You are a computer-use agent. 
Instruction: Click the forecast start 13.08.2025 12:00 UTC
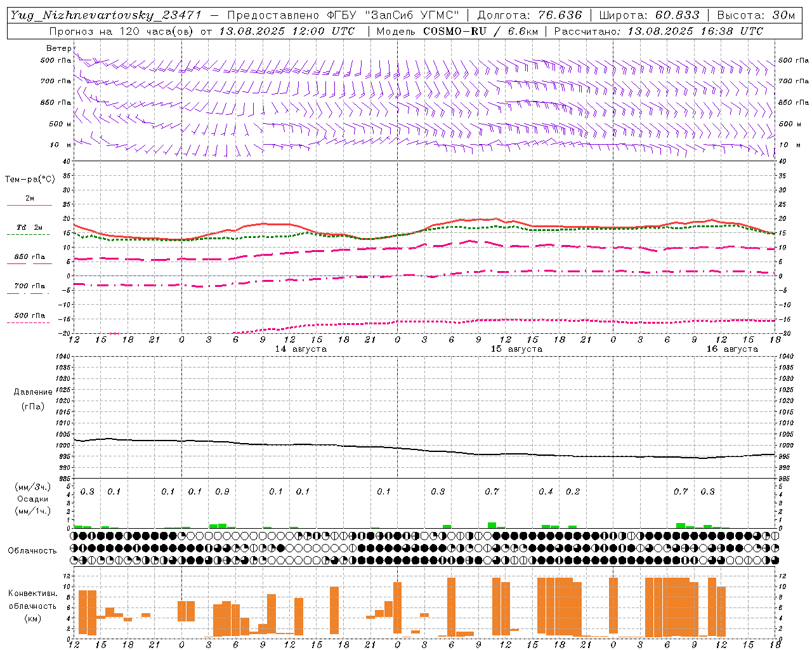[x=287, y=31]
